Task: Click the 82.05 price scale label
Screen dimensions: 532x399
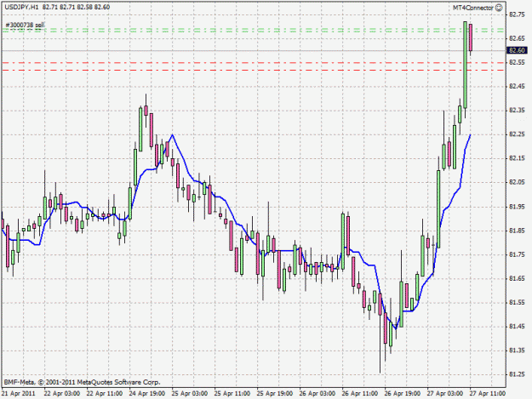Action: point(517,182)
